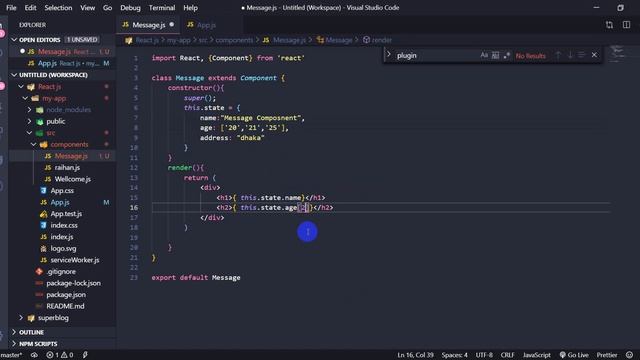Toggle Use Regular Expression in find widget
Screen dimensions: 640x360
pos(507,55)
